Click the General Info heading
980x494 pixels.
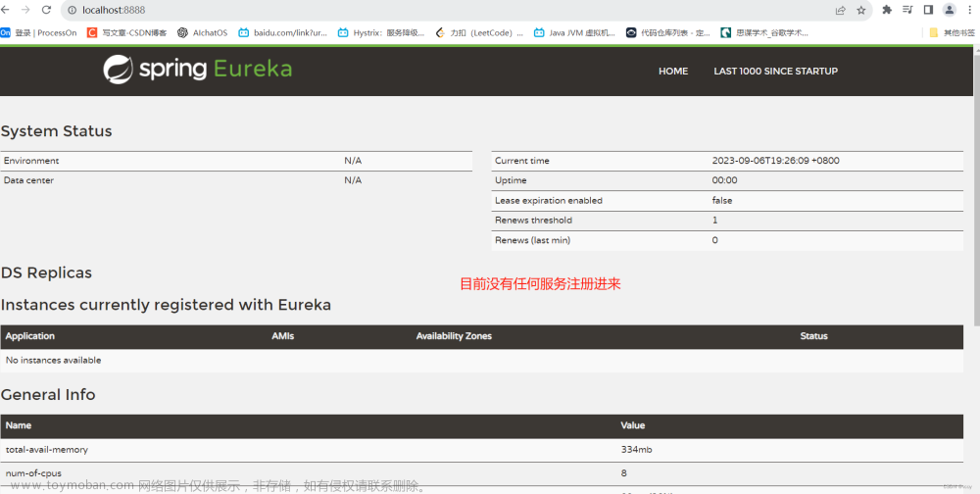coord(48,395)
